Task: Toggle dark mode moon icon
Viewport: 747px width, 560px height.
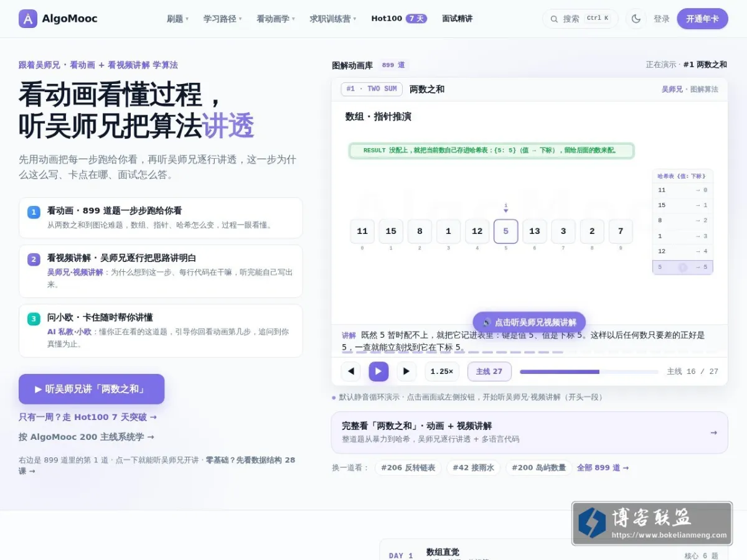Action: click(x=636, y=19)
